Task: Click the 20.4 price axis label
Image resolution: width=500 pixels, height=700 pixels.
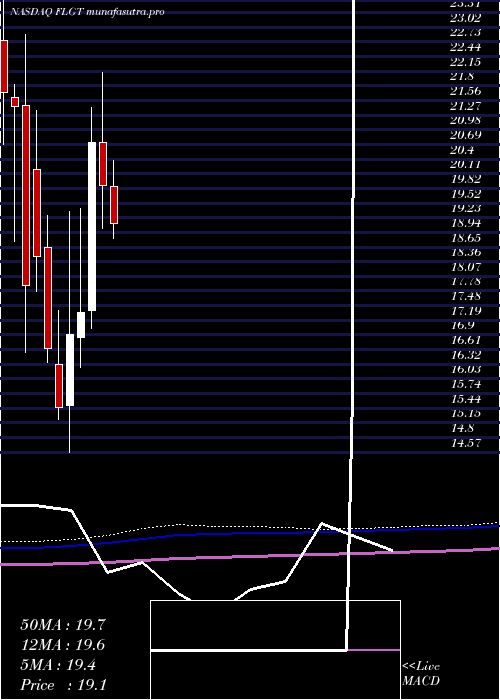Action: [462, 150]
